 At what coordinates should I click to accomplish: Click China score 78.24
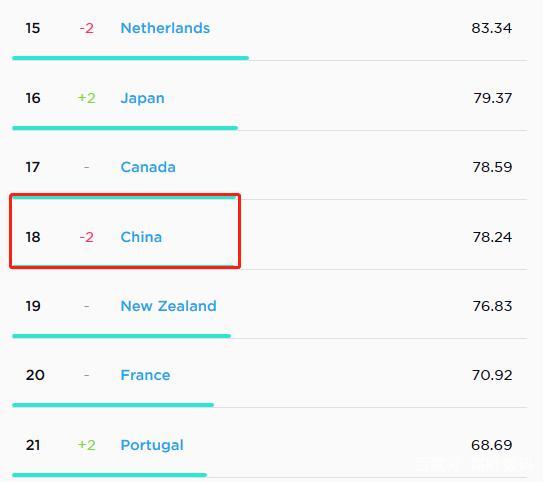[492, 237]
